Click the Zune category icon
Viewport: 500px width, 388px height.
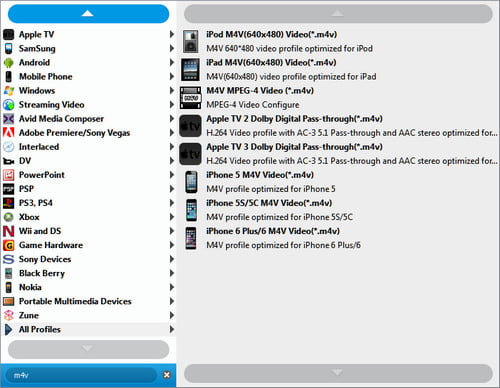pyautogui.click(x=9, y=315)
